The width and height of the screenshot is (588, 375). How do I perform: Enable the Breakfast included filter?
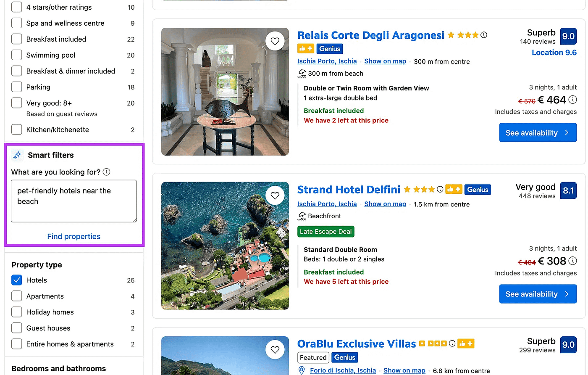point(17,39)
